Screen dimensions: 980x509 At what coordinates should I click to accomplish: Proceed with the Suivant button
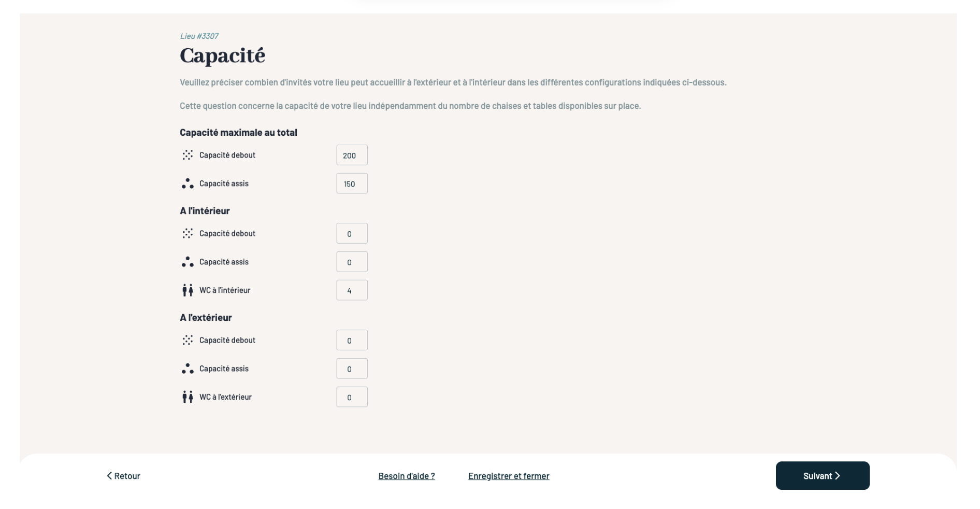coord(822,476)
